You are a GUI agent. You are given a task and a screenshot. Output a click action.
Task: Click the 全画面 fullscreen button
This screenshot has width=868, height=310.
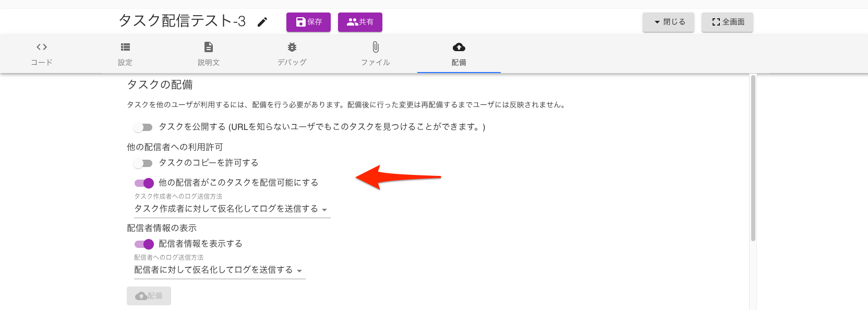727,22
